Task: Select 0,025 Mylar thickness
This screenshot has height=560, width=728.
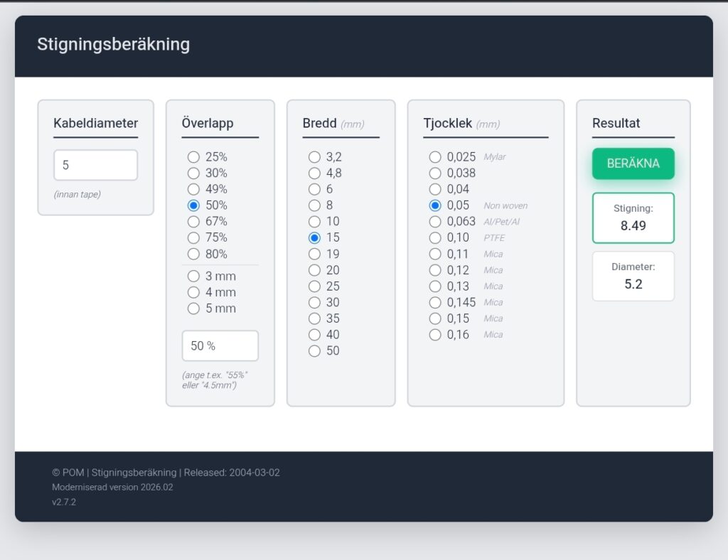Action: click(x=435, y=157)
